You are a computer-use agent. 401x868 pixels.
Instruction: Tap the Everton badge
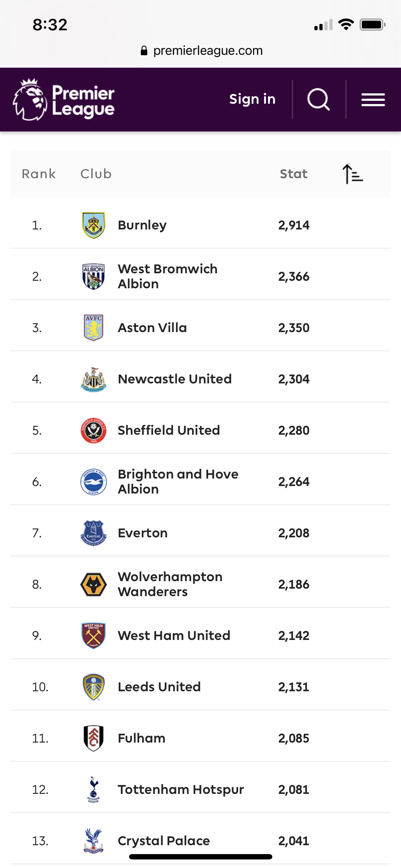(93, 533)
